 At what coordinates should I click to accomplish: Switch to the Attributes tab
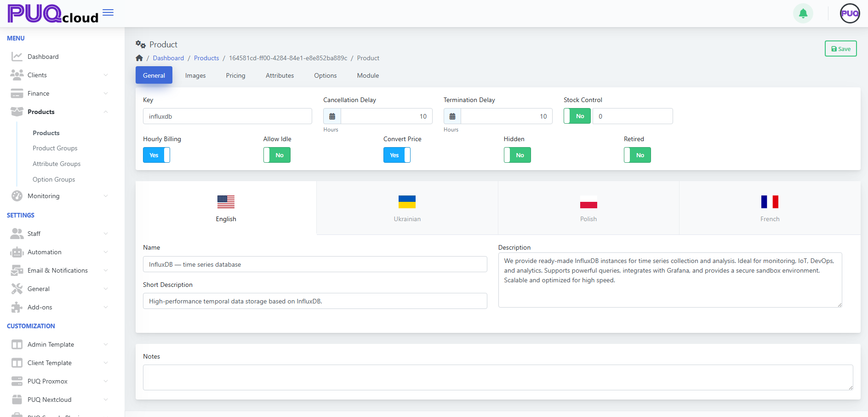click(280, 75)
